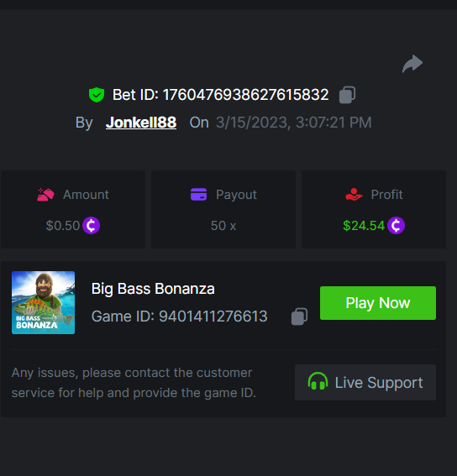Click the Game ID number text
The image size is (457, 476).
[213, 316]
